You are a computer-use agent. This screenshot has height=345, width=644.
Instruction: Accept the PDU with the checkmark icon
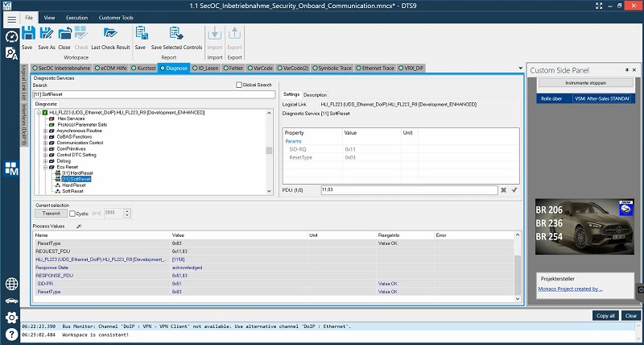(x=514, y=189)
